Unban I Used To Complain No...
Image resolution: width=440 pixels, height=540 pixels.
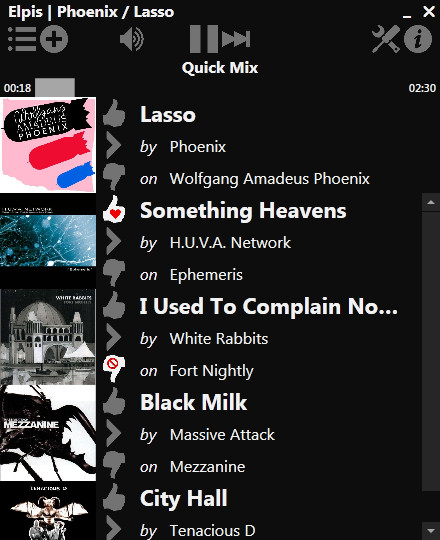pyautogui.click(x=114, y=369)
